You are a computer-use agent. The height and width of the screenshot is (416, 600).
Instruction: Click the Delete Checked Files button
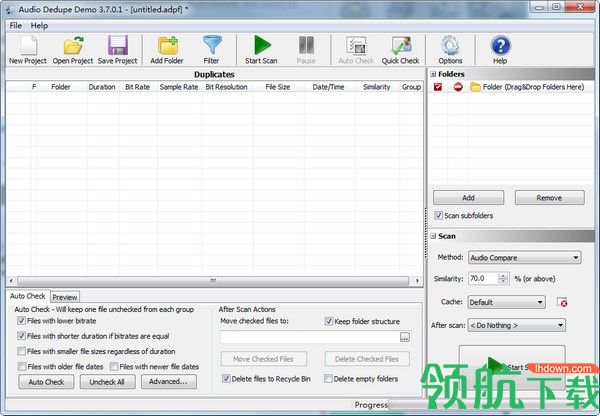(367, 359)
